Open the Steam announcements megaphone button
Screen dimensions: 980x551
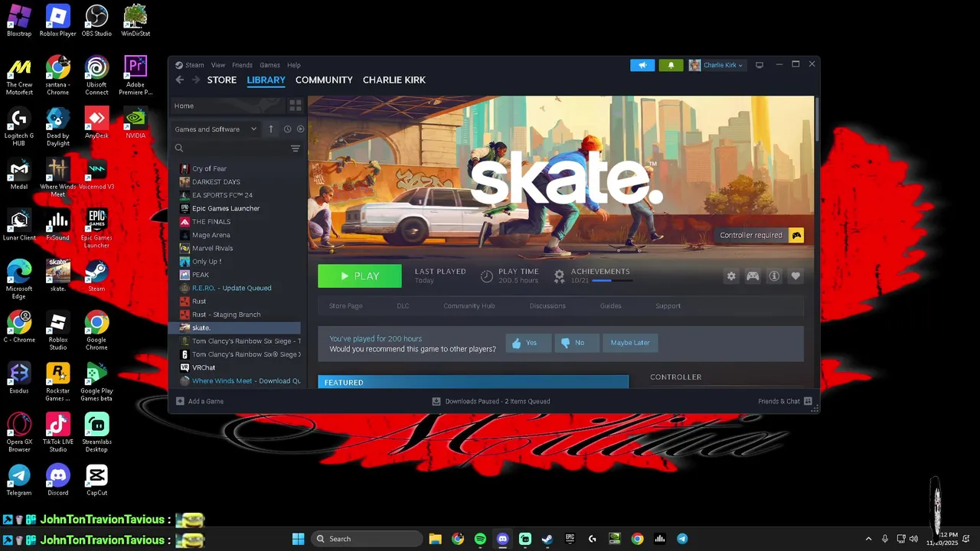click(x=642, y=65)
